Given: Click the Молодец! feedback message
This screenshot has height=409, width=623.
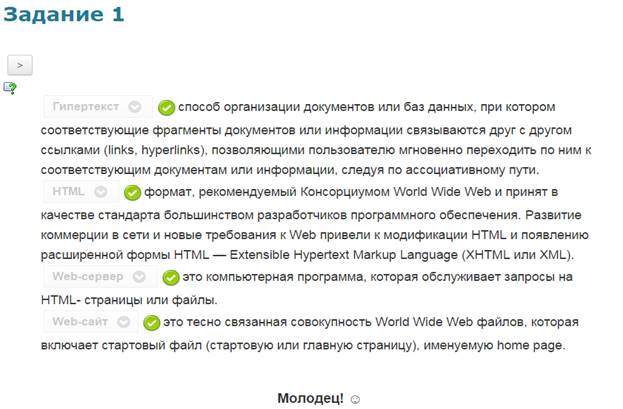Looking at the screenshot, I should coord(310,398).
